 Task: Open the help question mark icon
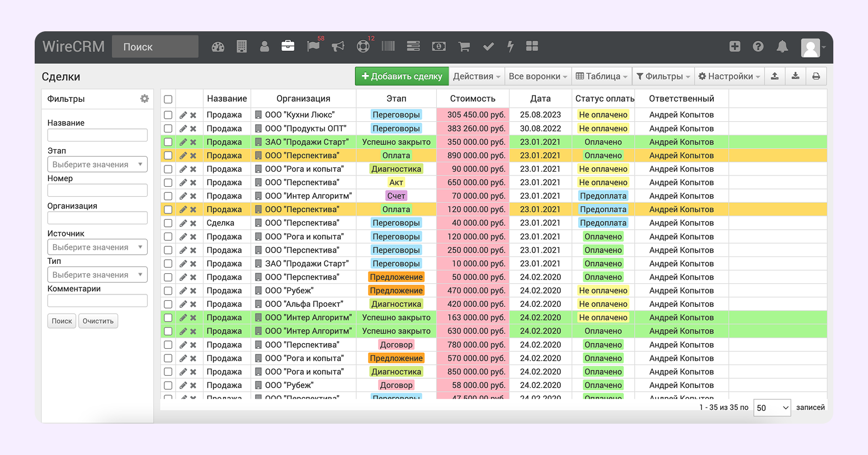tap(758, 46)
